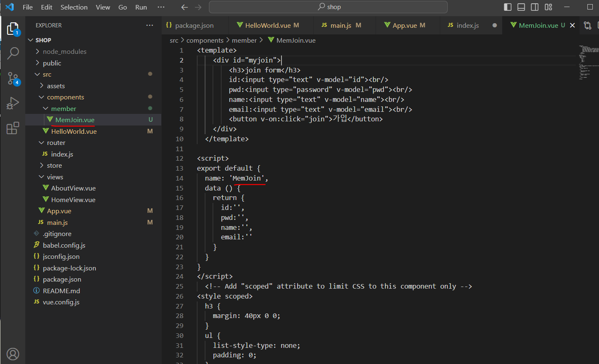
Task: Expand the node_modules folder
Action: (x=38, y=51)
